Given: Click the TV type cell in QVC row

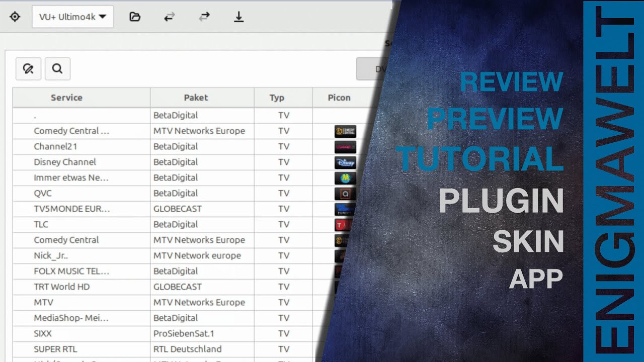Looking at the screenshot, I should 284,193.
